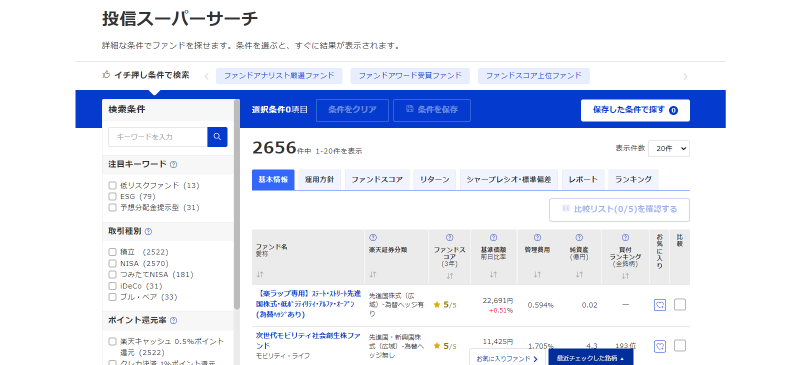The width and height of the screenshot is (801, 365).
Task: Check the 低リスクファンド (13) checkbox
Action: click(x=112, y=185)
